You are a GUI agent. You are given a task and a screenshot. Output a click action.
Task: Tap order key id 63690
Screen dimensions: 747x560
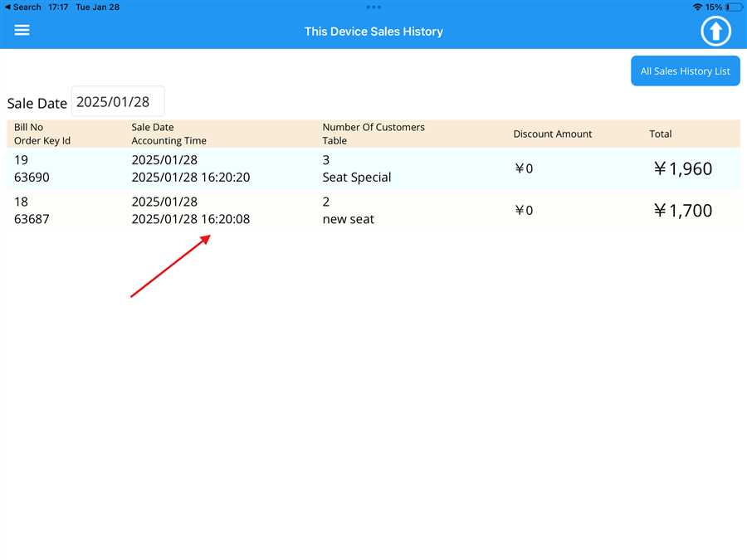click(x=32, y=178)
